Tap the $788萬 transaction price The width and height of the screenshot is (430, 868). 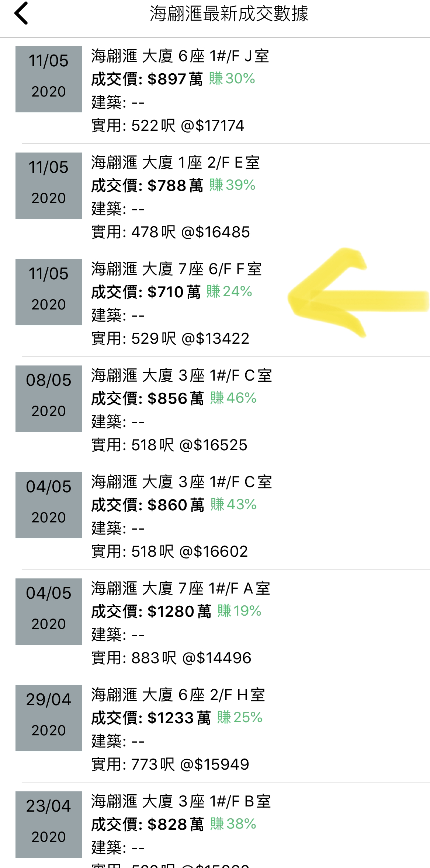pyautogui.click(x=175, y=185)
